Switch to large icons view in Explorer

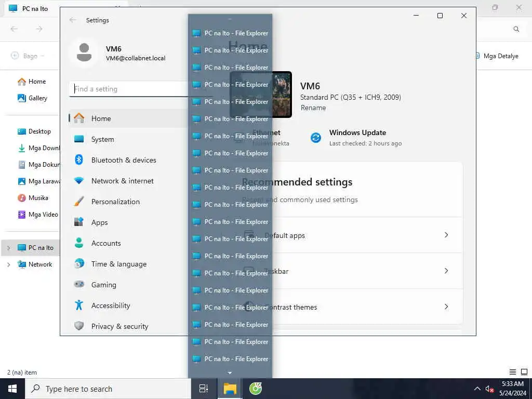524,372
